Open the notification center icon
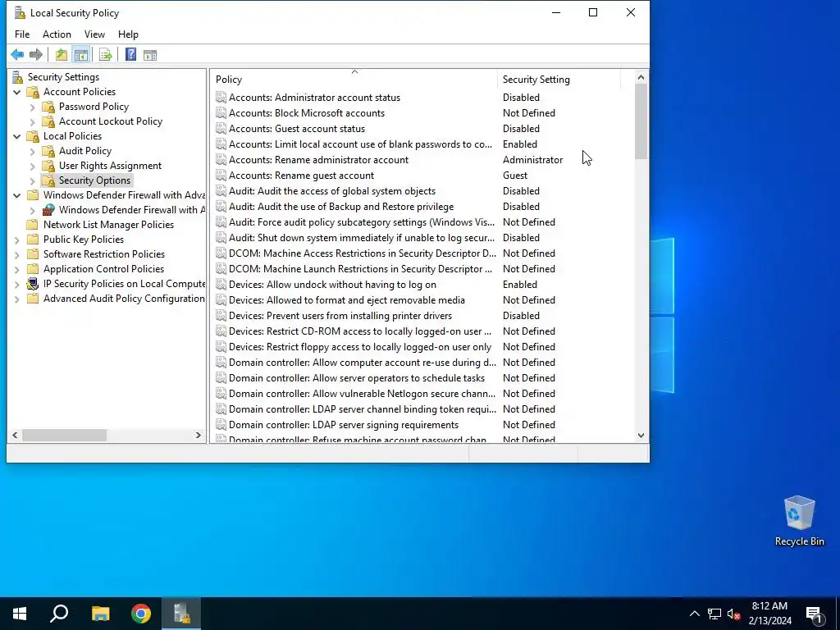Screen dimensions: 840x630 click(814, 614)
